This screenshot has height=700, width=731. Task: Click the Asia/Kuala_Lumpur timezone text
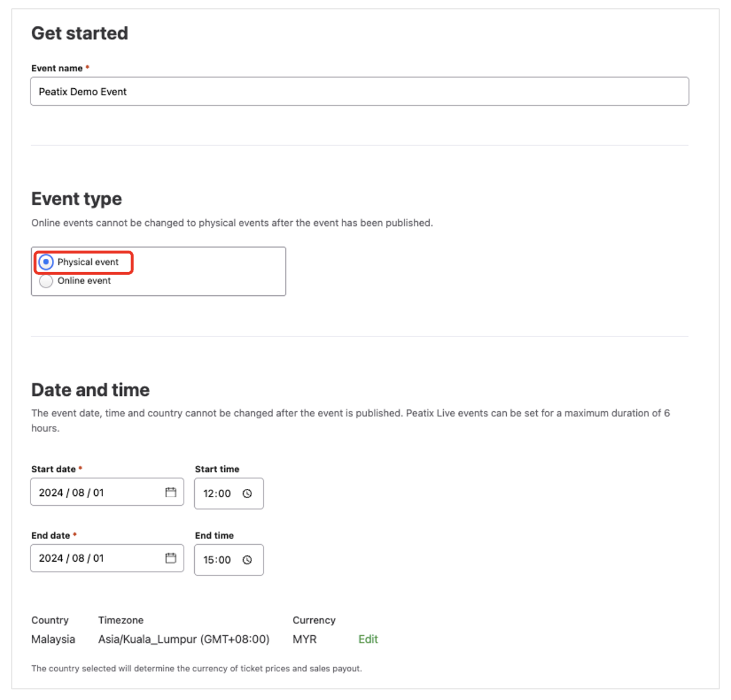tap(184, 639)
